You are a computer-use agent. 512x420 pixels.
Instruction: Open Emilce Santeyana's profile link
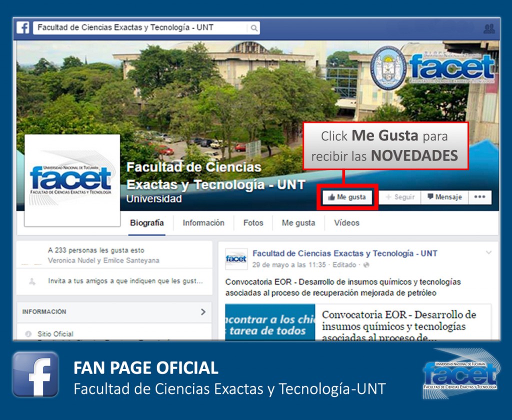(x=131, y=260)
